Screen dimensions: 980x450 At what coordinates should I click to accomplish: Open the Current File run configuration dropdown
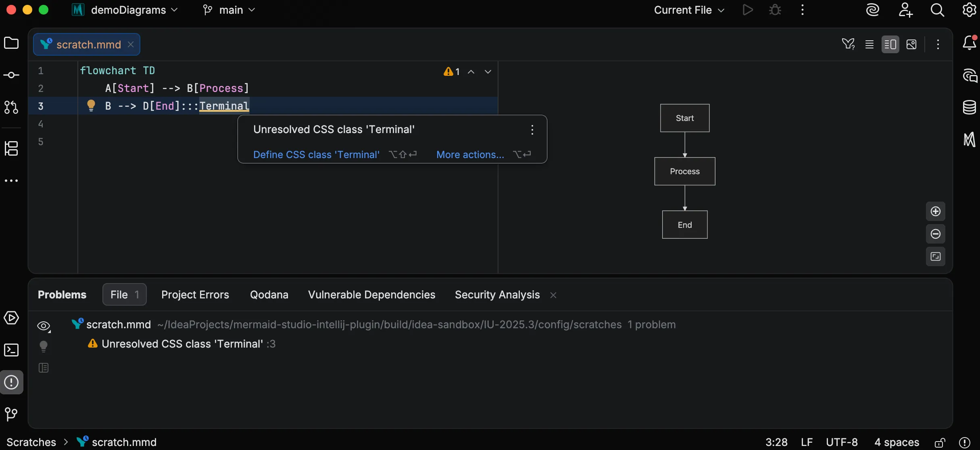688,10
